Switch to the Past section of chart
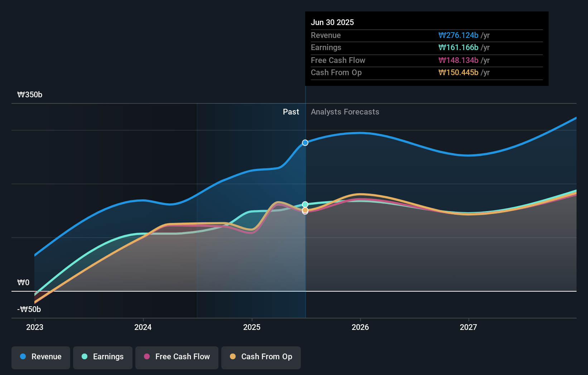This screenshot has width=588, height=375. pos(291,112)
